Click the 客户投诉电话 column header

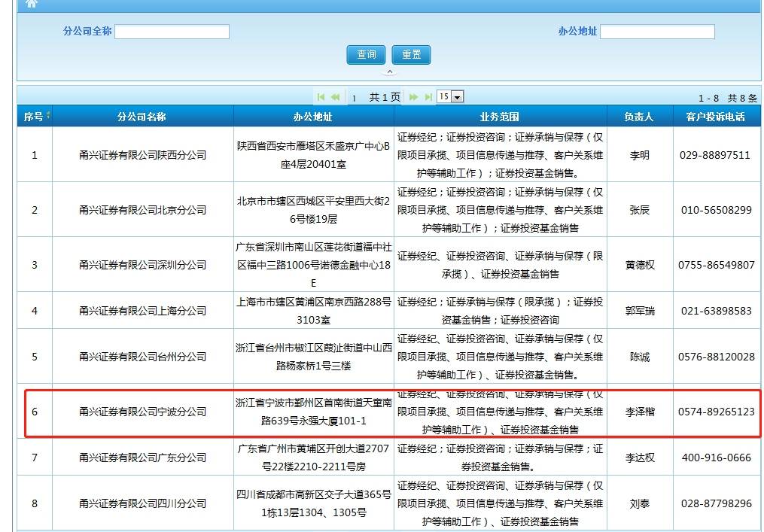pyautogui.click(x=715, y=117)
